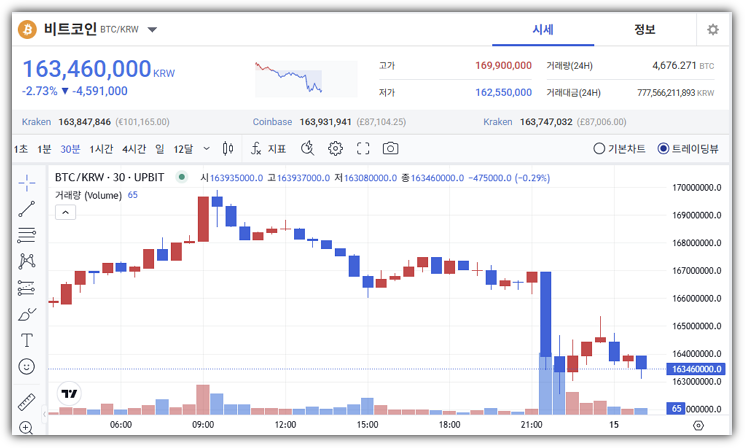
Task: Select the 4시간 interval
Action: [x=134, y=149]
